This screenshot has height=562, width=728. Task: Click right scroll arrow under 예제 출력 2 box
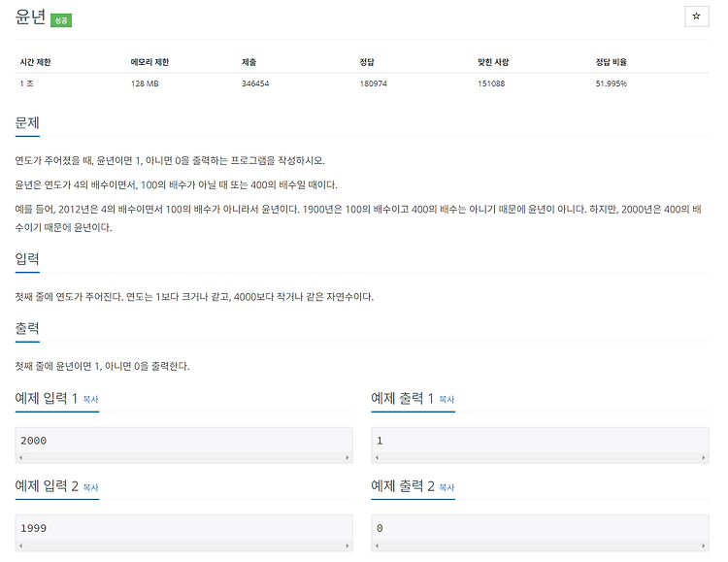pos(704,546)
